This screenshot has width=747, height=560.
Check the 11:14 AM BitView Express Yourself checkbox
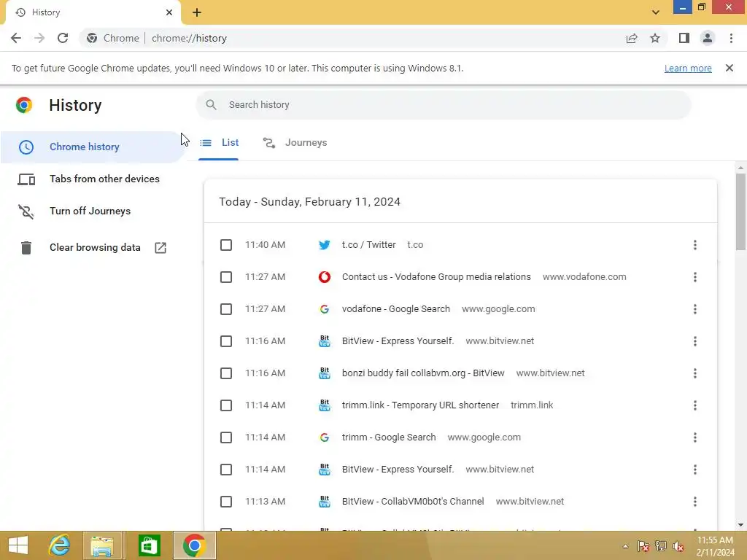(x=226, y=470)
